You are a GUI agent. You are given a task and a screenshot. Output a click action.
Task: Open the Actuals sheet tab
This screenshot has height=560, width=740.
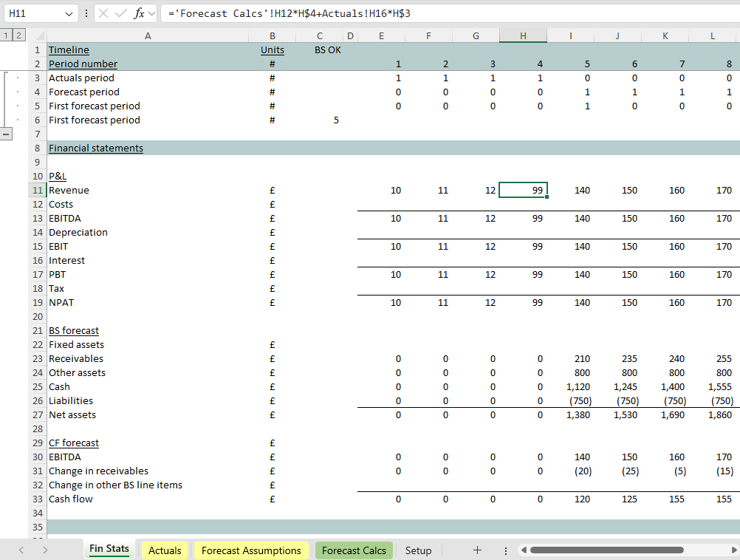click(x=165, y=550)
